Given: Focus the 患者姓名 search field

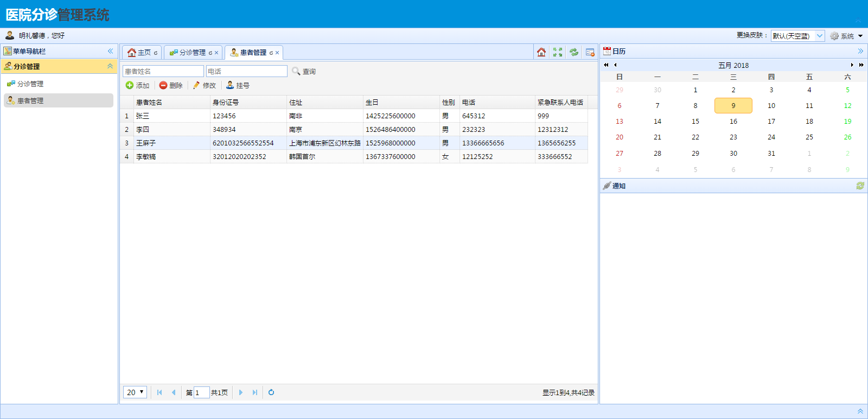Looking at the screenshot, I should click(x=163, y=71).
